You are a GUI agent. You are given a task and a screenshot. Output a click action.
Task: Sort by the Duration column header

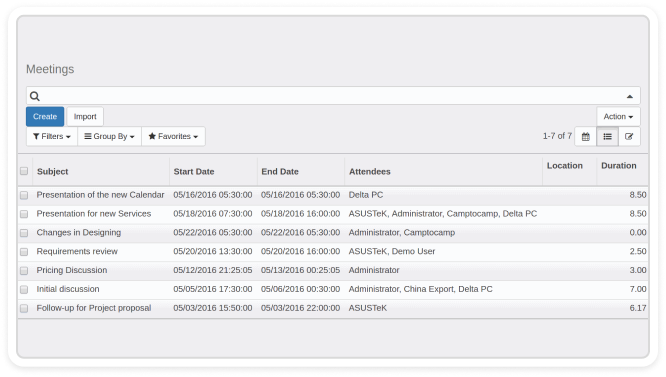click(618, 166)
